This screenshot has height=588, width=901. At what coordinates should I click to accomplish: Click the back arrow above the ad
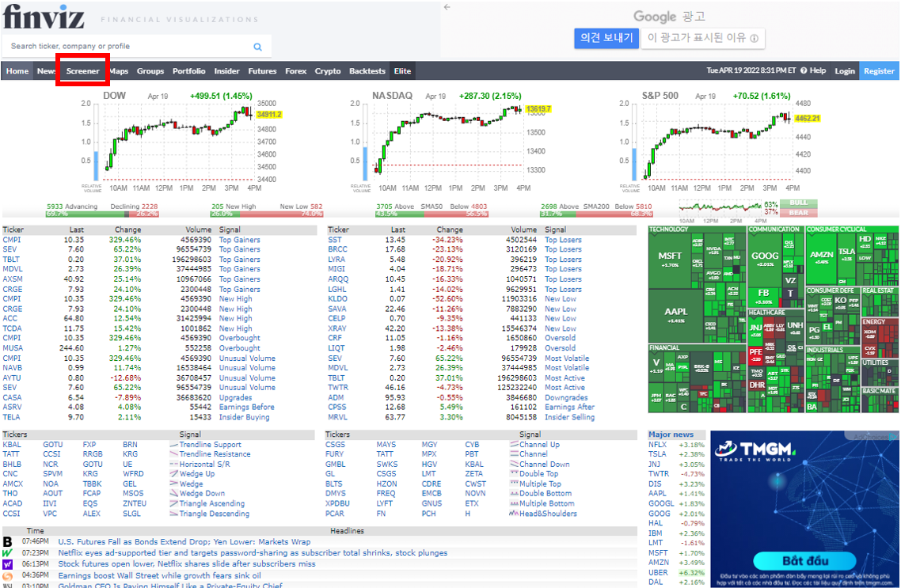(447, 7)
